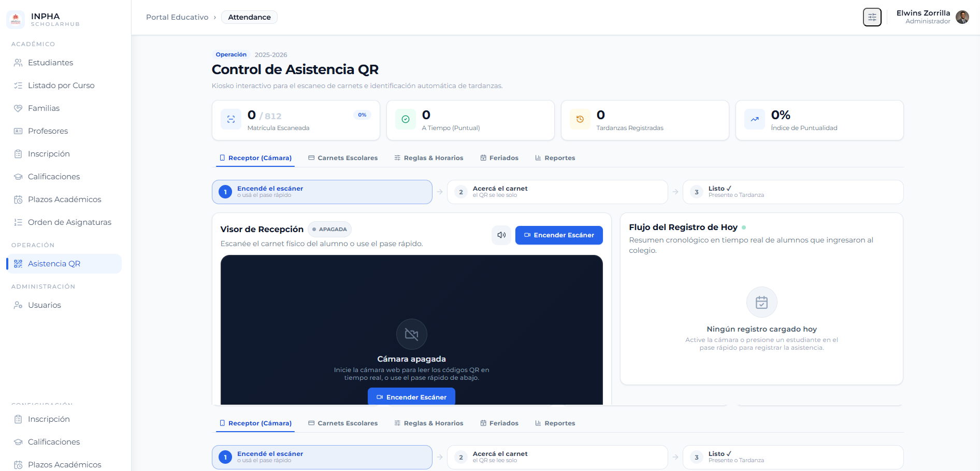Click the INPHA ScholarHub logo
Image resolution: width=980 pixels, height=471 pixels.
point(16,20)
